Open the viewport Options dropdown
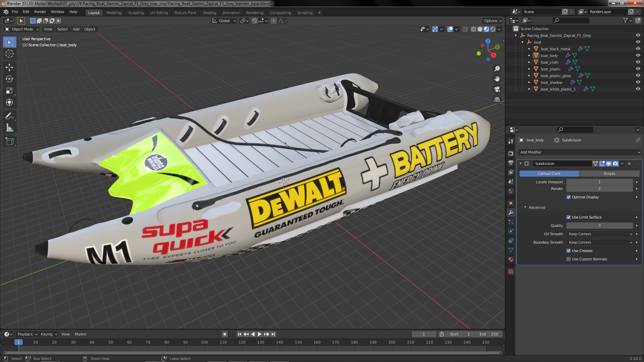This screenshot has height=362, width=644. 493,21
